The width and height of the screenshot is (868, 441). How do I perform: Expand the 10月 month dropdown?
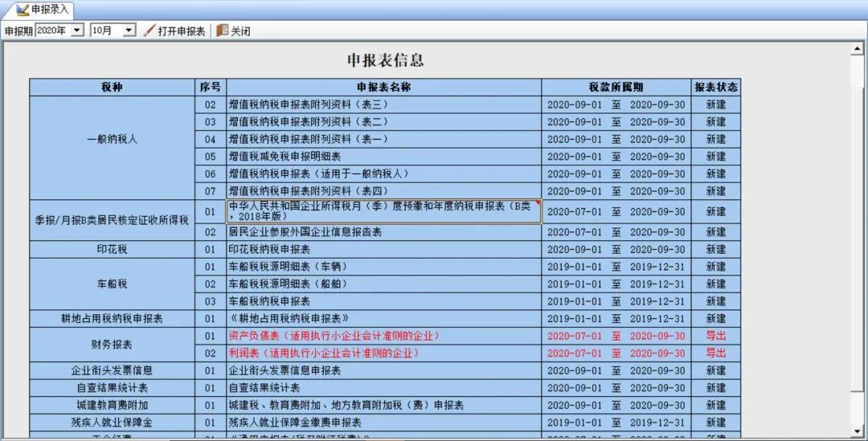point(129,31)
